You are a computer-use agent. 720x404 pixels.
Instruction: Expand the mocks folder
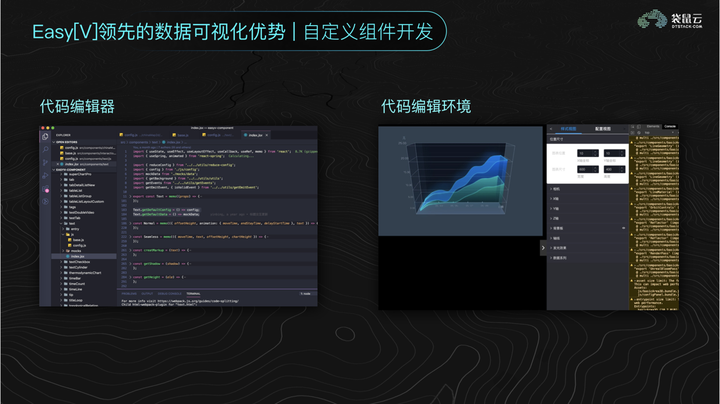tap(84, 251)
